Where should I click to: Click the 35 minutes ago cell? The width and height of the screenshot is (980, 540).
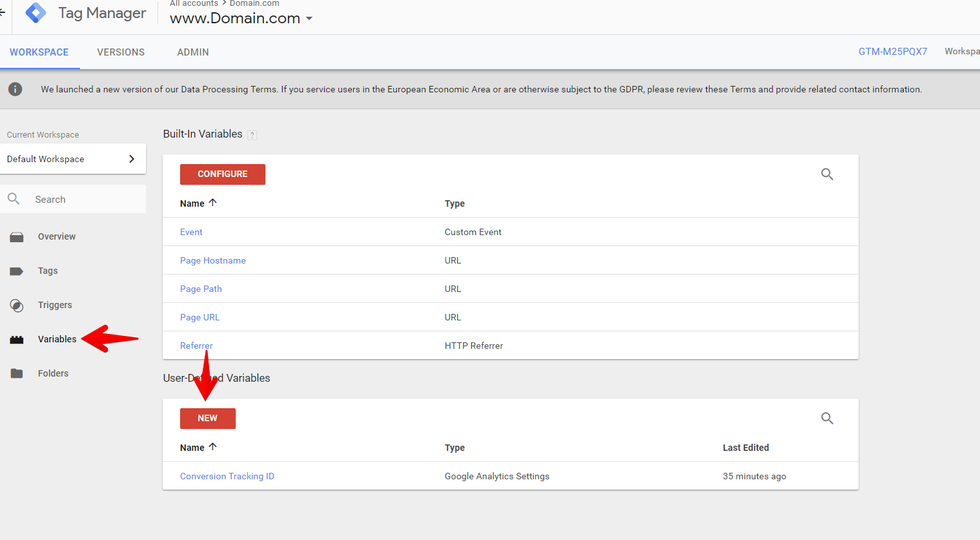coord(754,476)
